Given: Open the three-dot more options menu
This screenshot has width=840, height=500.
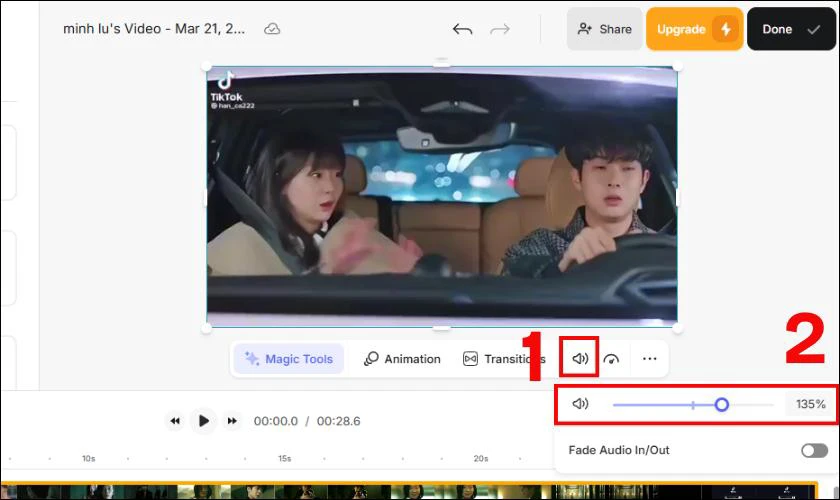Looking at the screenshot, I should click(649, 359).
